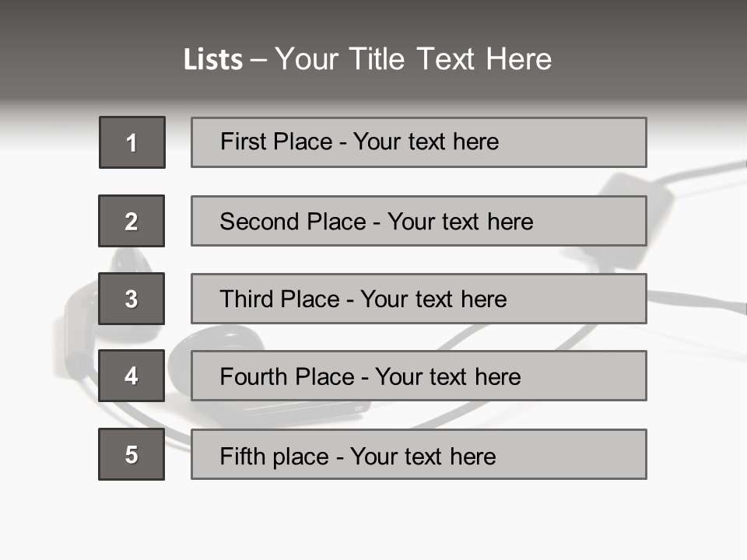Click the "Third Place - Your text here" bar
The image size is (747, 560).
tap(419, 299)
